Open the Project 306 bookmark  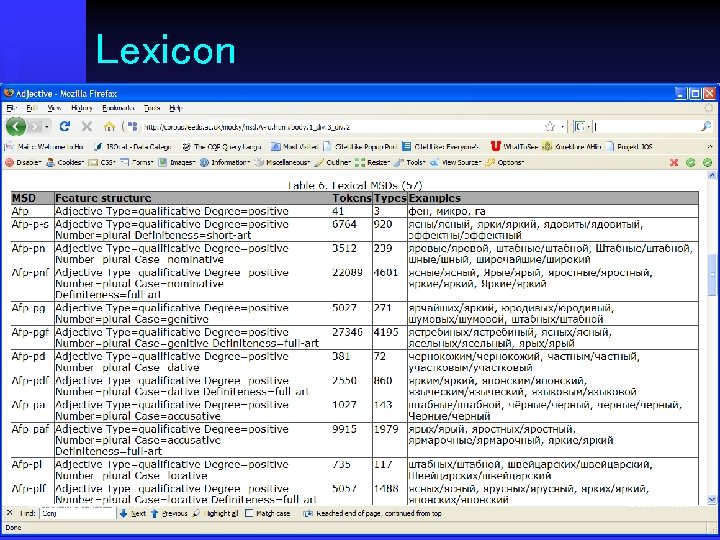[630, 146]
